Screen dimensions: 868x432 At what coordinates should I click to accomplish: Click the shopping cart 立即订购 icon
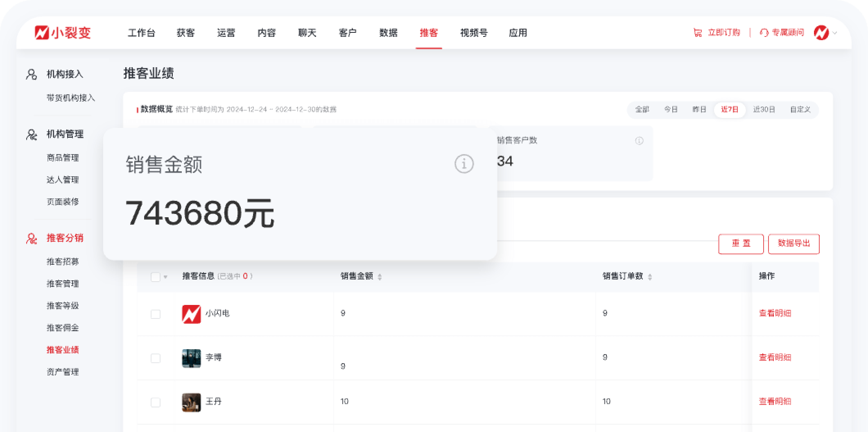click(697, 33)
